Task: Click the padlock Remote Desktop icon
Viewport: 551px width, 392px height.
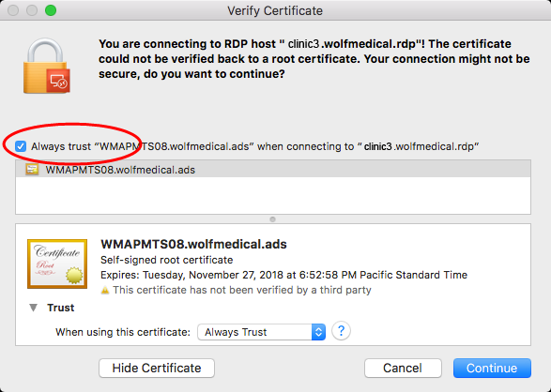Action: pyautogui.click(x=46, y=66)
